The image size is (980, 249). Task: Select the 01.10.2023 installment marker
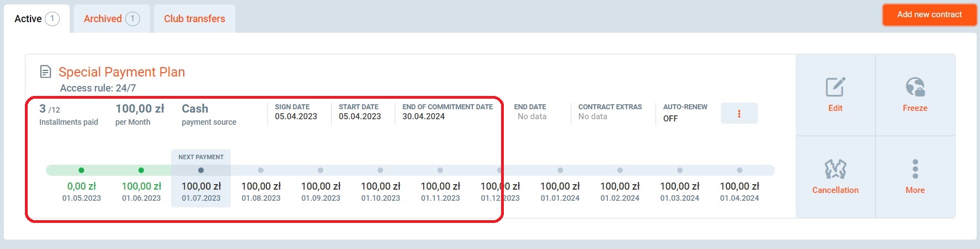pos(380,170)
